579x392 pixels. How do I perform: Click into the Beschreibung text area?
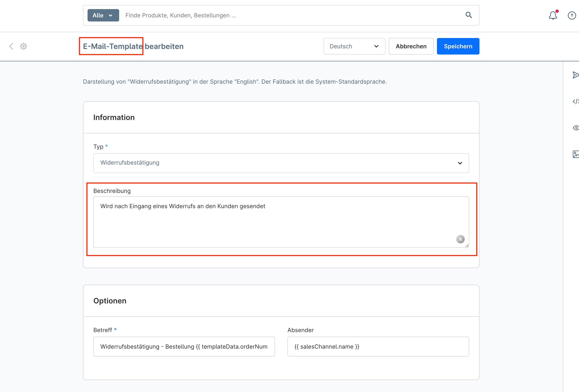(x=274, y=222)
